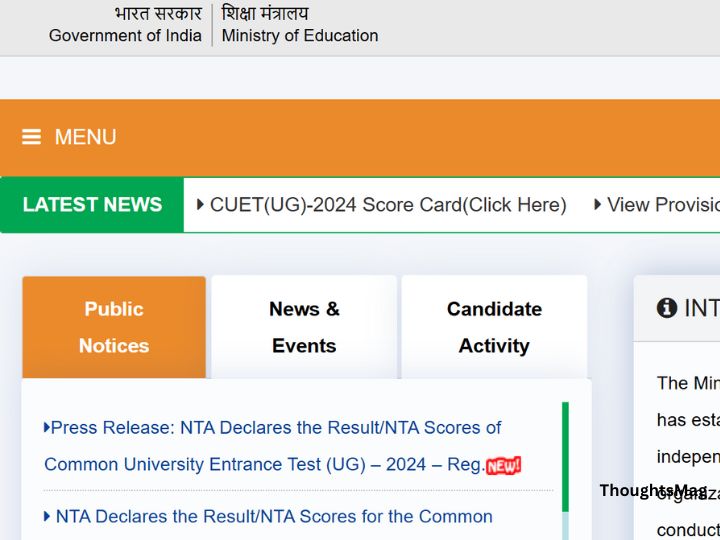Click the arrow before View Provisional item
Screen dimensions: 720x540
coord(597,204)
